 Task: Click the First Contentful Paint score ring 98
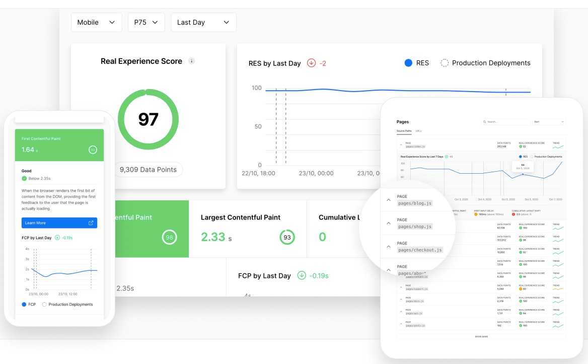pyautogui.click(x=169, y=237)
